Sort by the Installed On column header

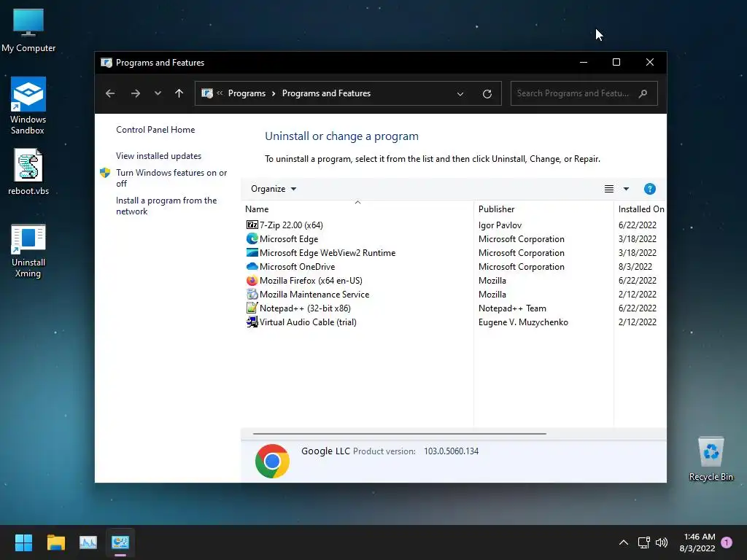640,209
